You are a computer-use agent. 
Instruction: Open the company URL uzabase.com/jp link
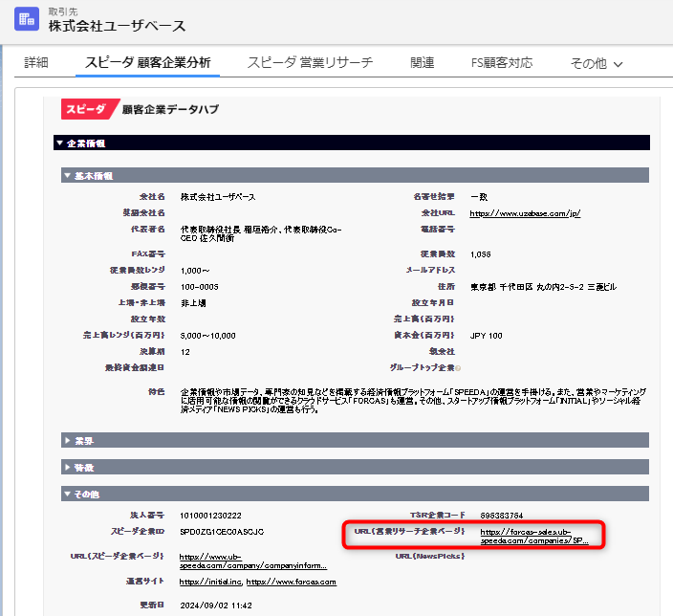tap(525, 213)
